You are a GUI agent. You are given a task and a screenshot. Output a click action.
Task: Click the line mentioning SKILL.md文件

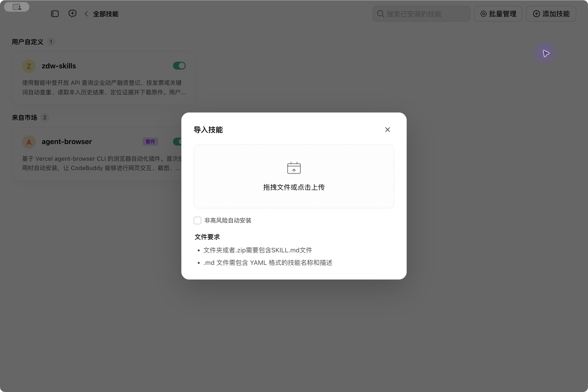pos(257,250)
